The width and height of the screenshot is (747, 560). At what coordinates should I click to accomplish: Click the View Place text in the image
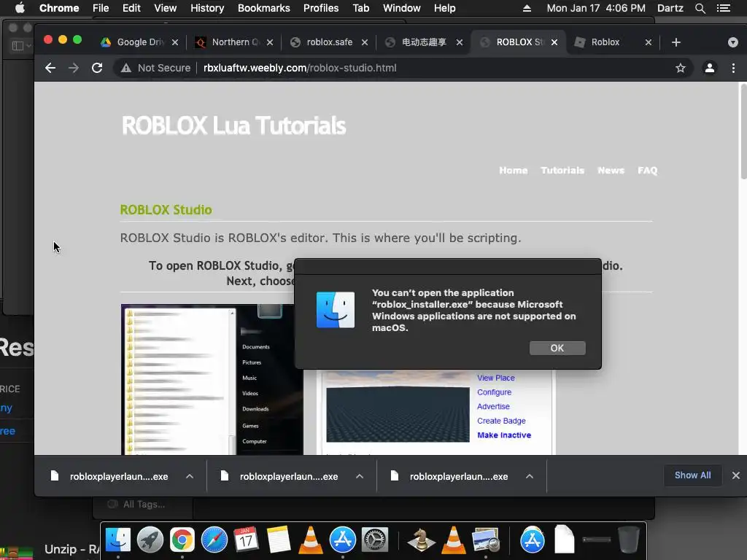[495, 378]
